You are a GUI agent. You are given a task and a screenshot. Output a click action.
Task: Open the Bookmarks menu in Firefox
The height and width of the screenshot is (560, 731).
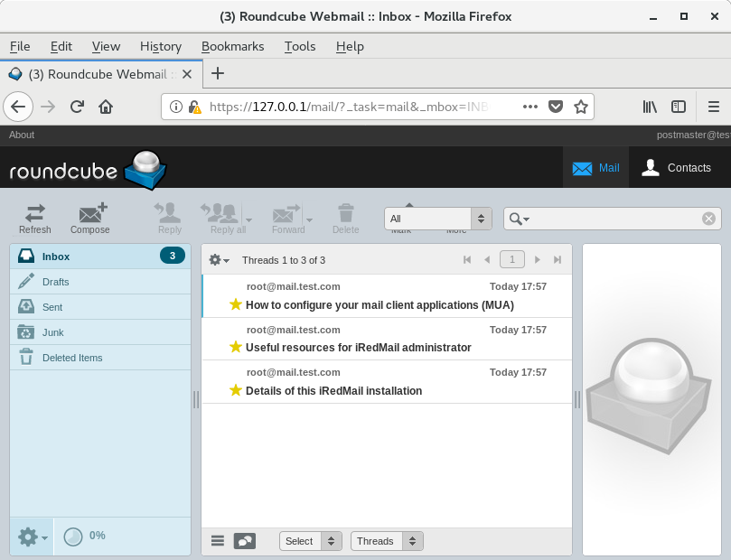(232, 46)
